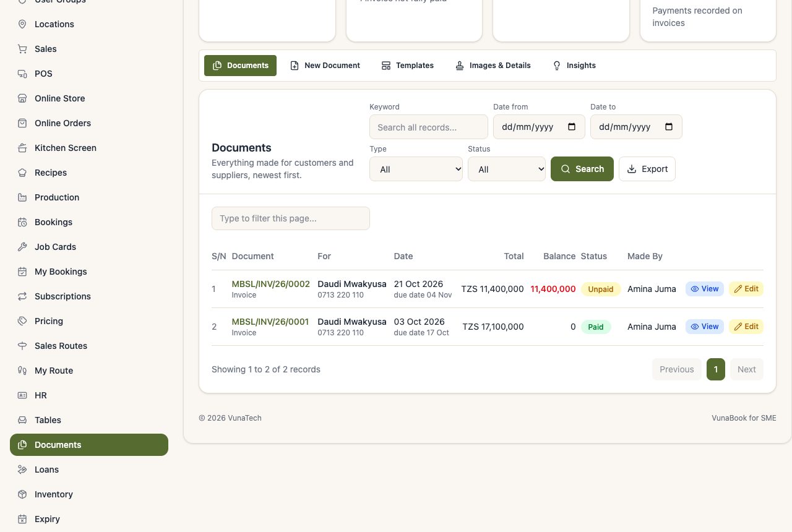Click the Search button
This screenshot has height=532, width=792.
[x=582, y=169]
